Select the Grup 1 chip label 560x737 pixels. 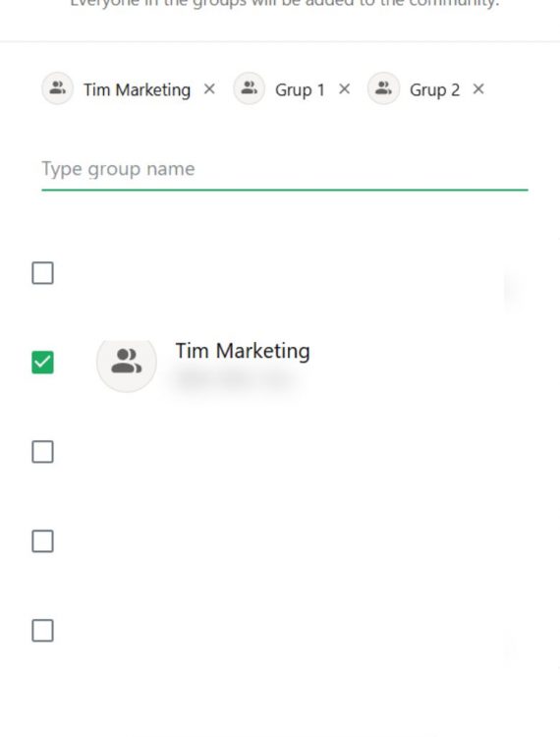tap(300, 89)
